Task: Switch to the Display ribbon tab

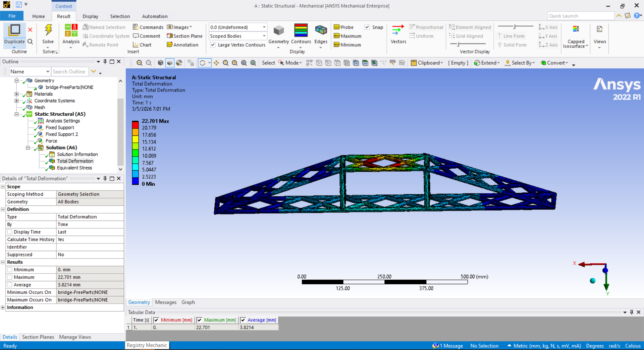Action: point(90,16)
